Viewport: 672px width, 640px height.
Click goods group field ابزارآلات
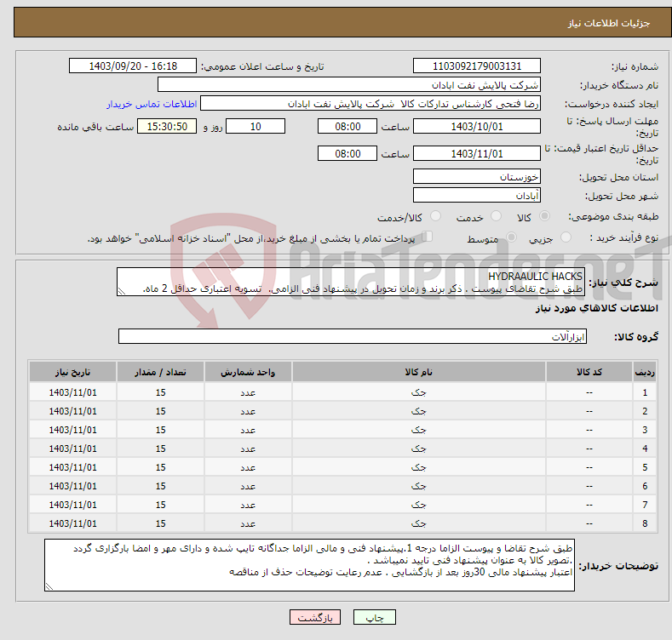pyautogui.click(x=353, y=336)
